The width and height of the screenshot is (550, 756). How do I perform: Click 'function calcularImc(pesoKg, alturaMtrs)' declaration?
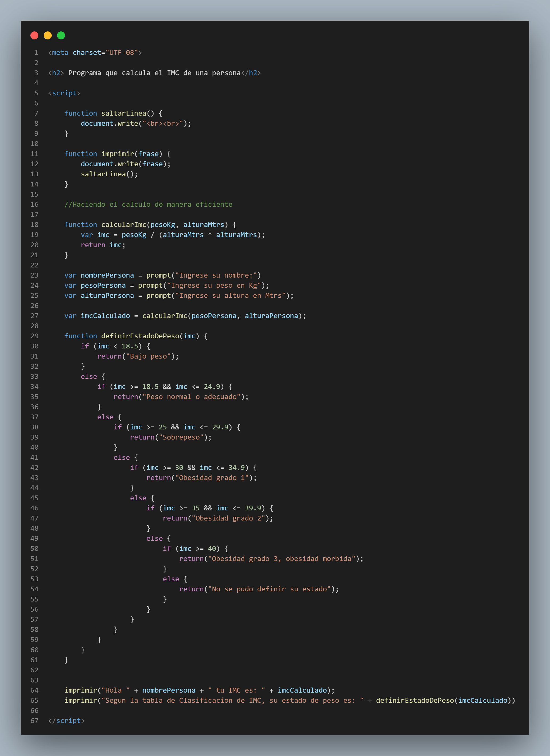click(x=151, y=225)
